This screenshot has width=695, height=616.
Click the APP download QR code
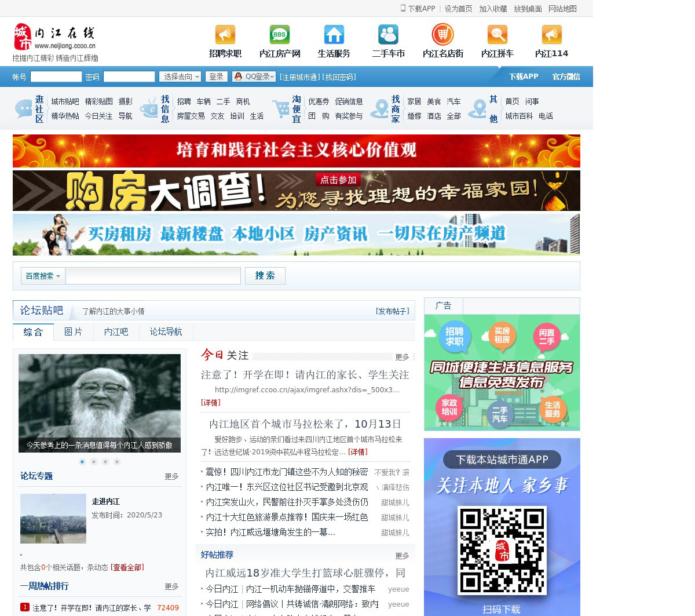click(x=502, y=551)
